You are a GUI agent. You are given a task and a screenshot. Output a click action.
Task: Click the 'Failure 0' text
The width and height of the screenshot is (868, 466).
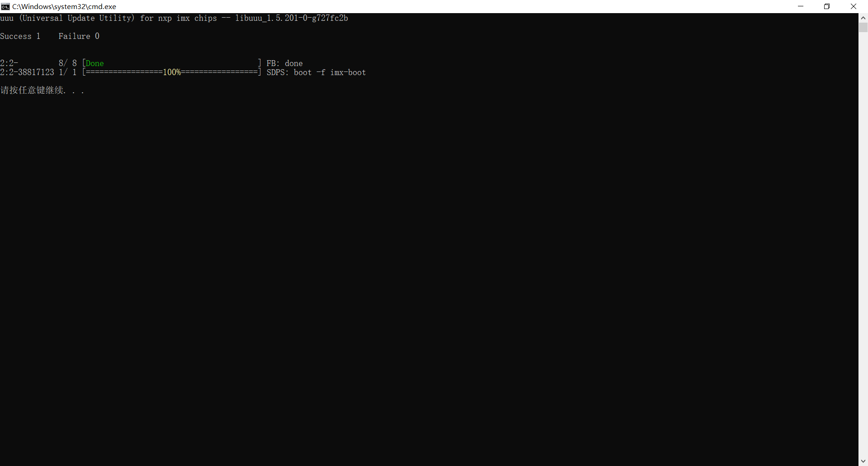pos(79,36)
